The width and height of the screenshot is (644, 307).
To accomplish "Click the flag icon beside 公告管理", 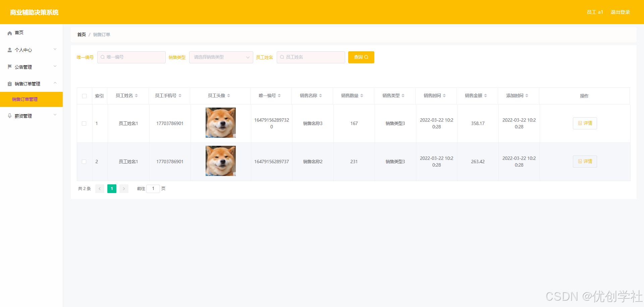I will tap(10, 67).
